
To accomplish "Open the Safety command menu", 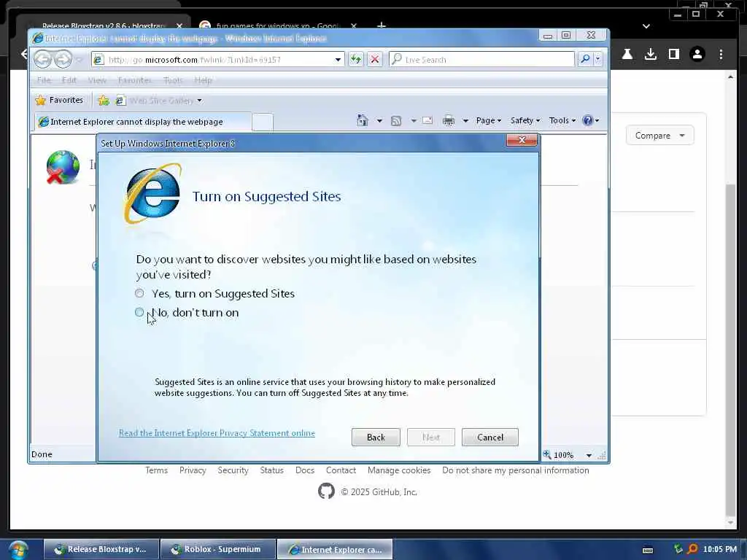I will coord(525,120).
